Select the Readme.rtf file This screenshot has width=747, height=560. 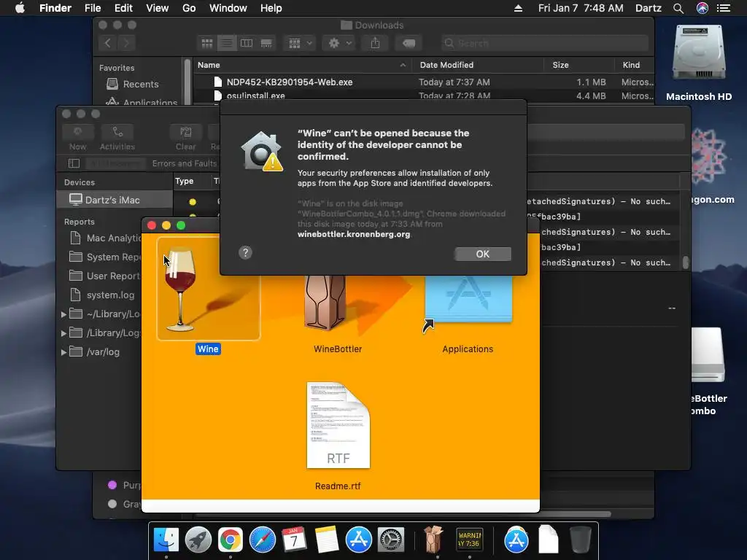(x=338, y=425)
